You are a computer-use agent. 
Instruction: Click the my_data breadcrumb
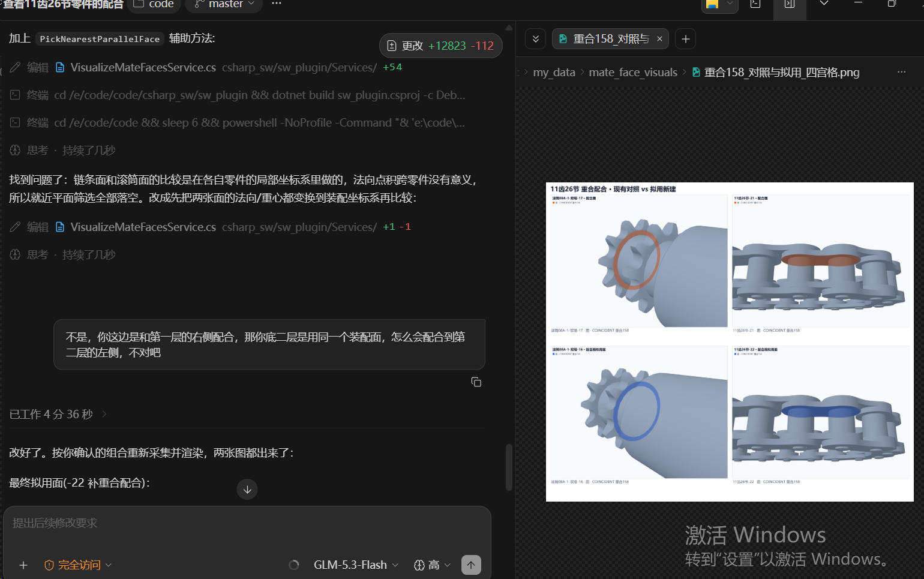click(x=554, y=73)
